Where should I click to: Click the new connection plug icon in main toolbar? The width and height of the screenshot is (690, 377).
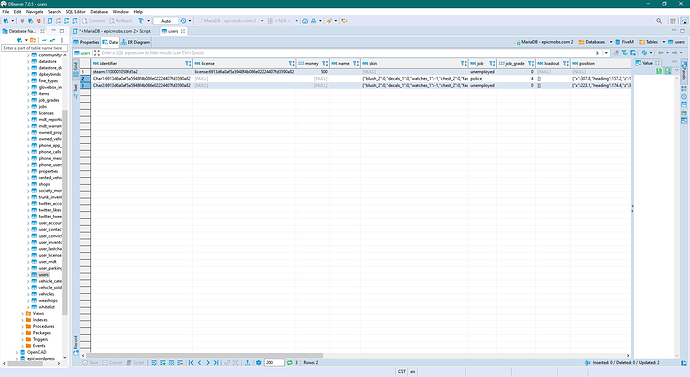pyautogui.click(x=6, y=21)
